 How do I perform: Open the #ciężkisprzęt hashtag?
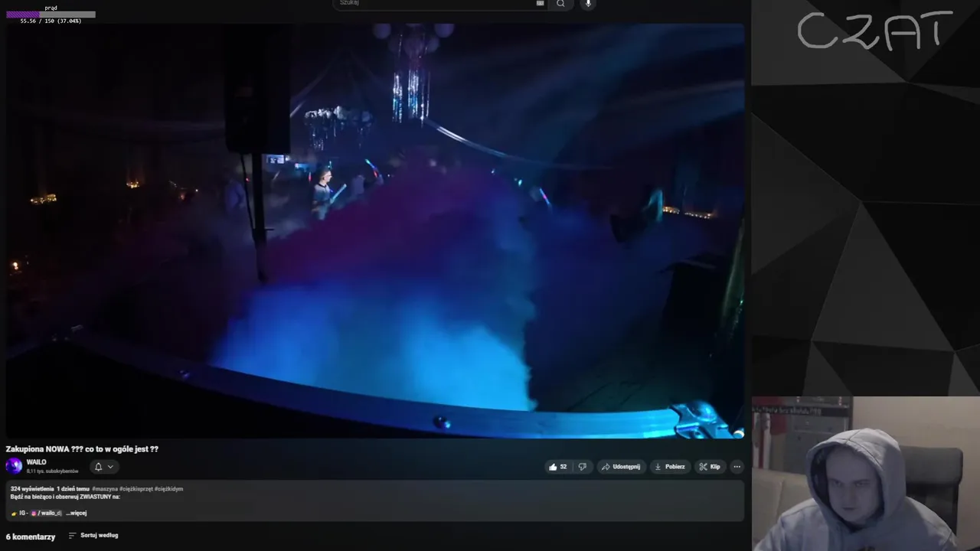pos(136,488)
